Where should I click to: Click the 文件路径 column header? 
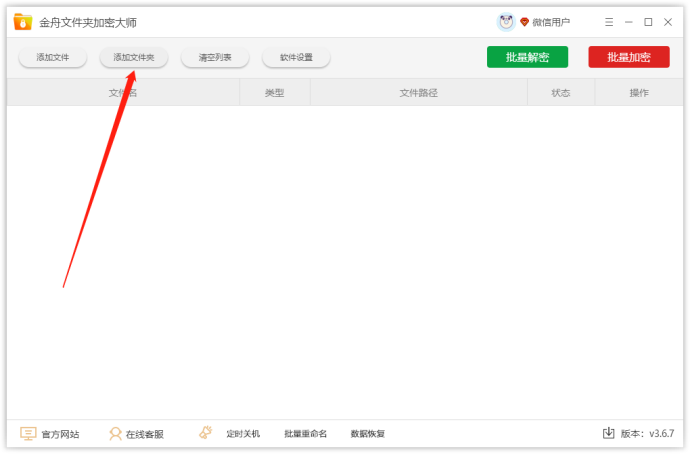(x=419, y=93)
